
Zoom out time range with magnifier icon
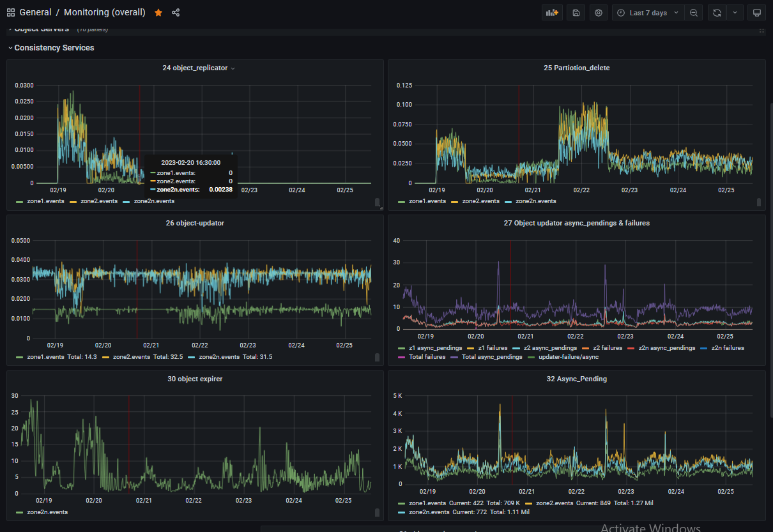click(693, 13)
